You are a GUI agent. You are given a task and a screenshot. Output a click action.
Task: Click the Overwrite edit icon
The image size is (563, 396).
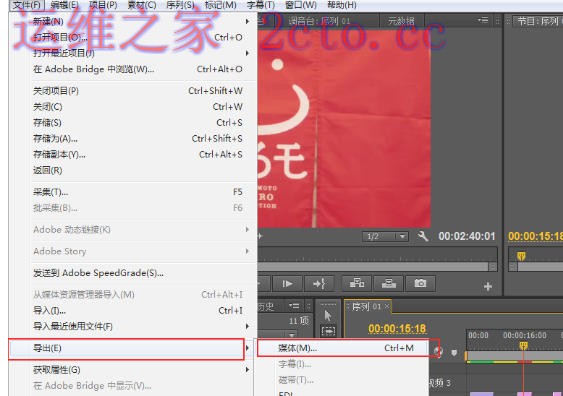pyautogui.click(x=388, y=284)
